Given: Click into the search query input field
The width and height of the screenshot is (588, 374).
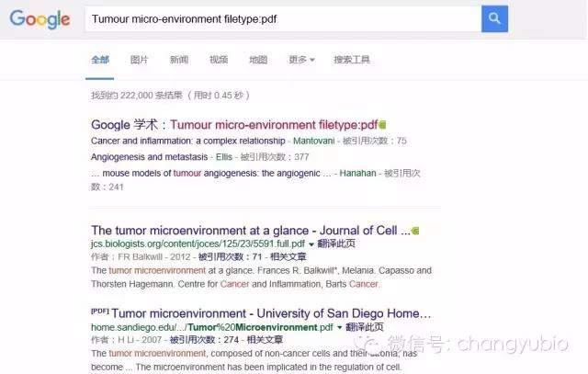Looking at the screenshot, I should 276,18.
